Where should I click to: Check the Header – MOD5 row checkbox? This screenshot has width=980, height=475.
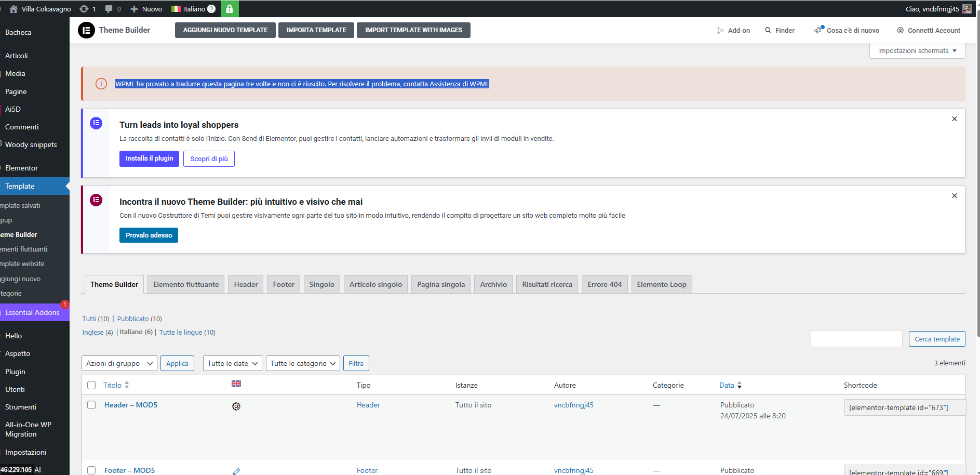tap(91, 405)
